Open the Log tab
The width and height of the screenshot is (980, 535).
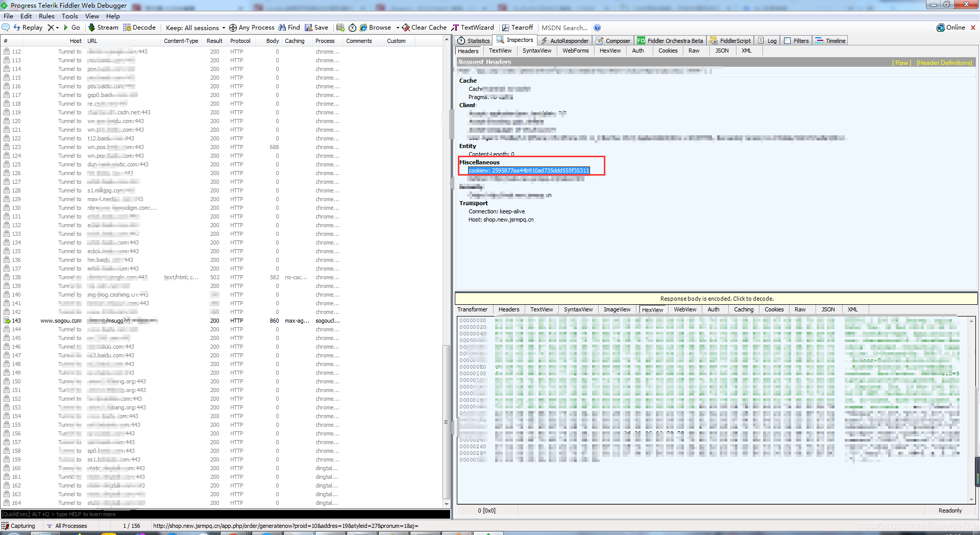click(x=767, y=40)
